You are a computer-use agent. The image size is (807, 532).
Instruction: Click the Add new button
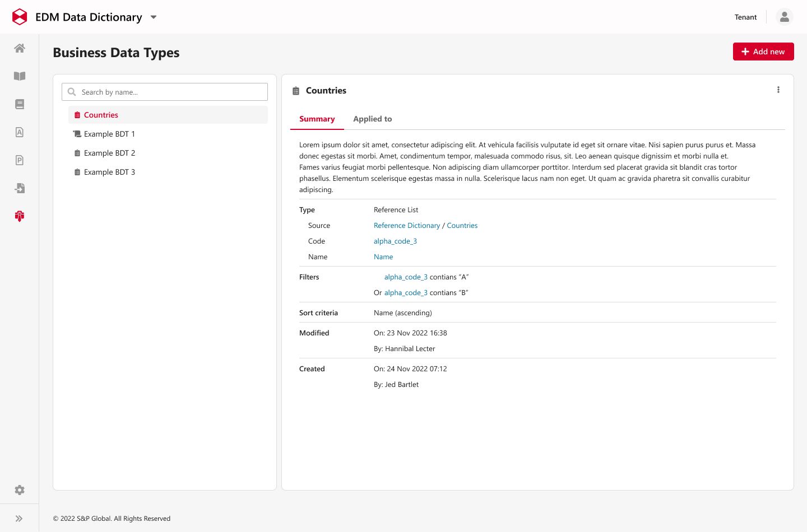pyautogui.click(x=763, y=52)
